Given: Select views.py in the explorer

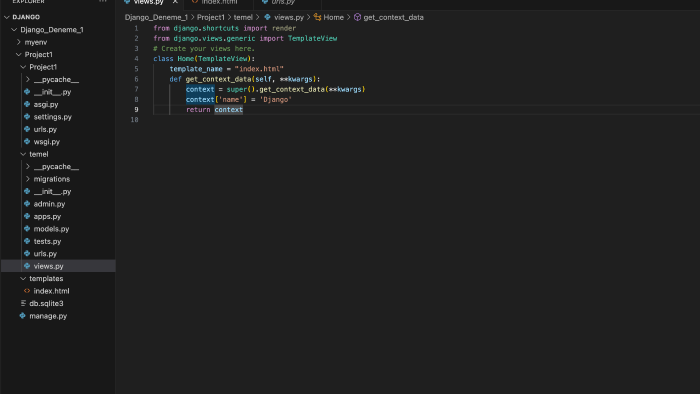Looking at the screenshot, I should pos(58,266).
